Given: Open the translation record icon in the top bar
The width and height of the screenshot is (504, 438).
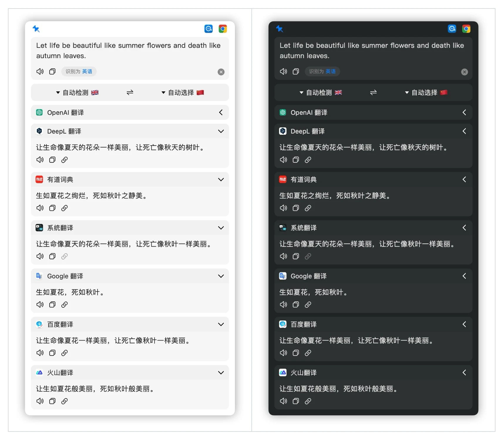Looking at the screenshot, I should pos(208,28).
